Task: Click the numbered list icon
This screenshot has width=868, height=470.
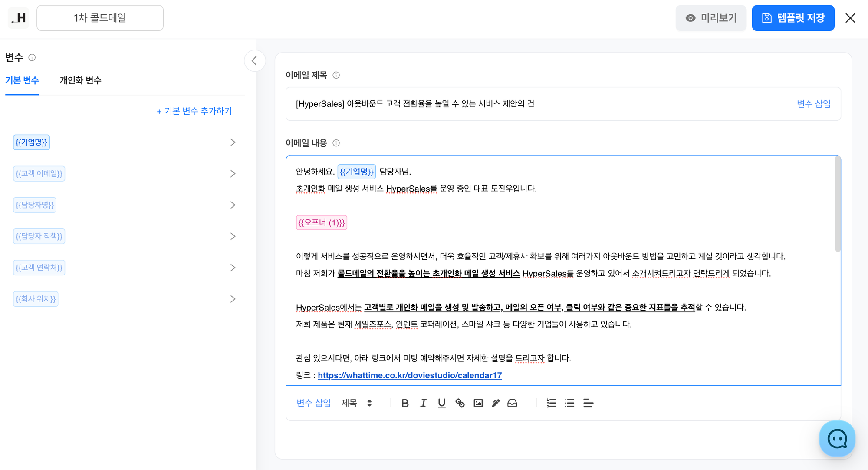Action: point(551,403)
